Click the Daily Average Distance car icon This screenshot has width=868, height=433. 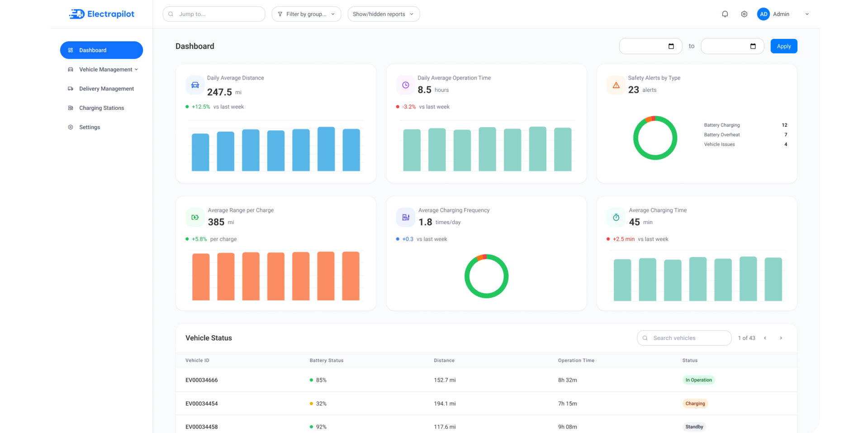click(195, 85)
